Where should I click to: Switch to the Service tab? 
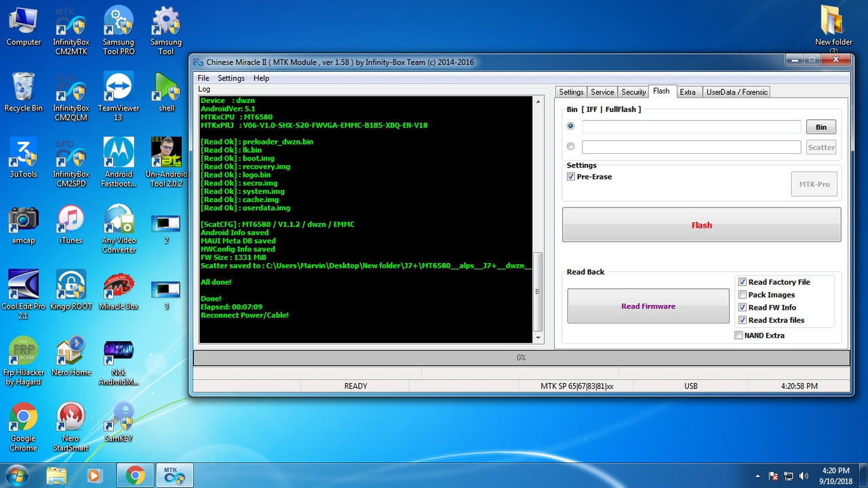coord(602,92)
